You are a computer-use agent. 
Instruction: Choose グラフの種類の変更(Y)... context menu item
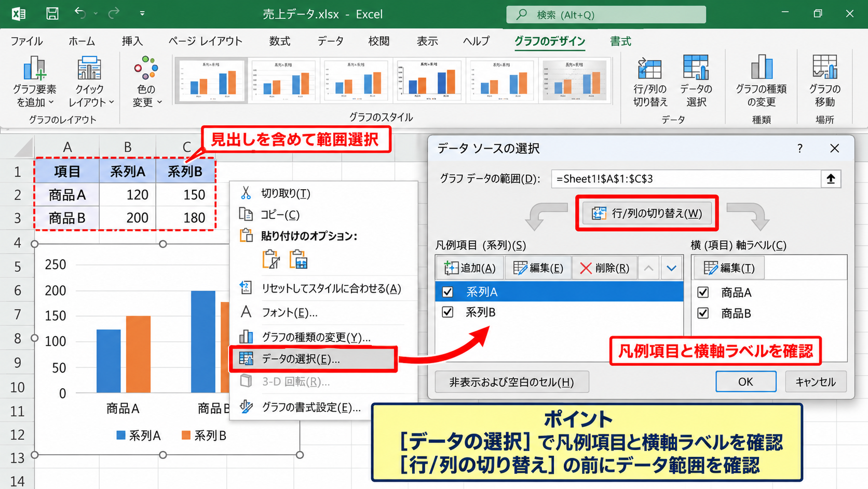(x=323, y=337)
